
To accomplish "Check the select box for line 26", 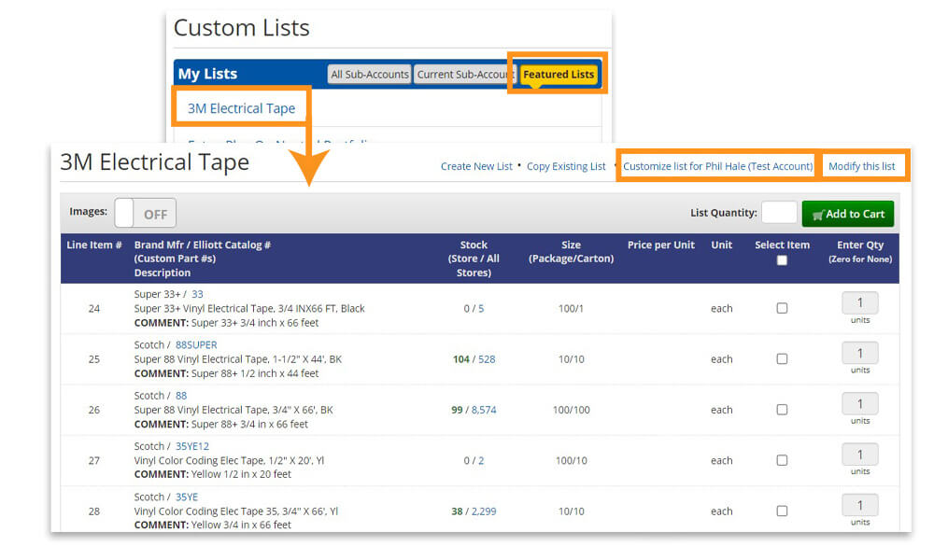I will 782,410.
